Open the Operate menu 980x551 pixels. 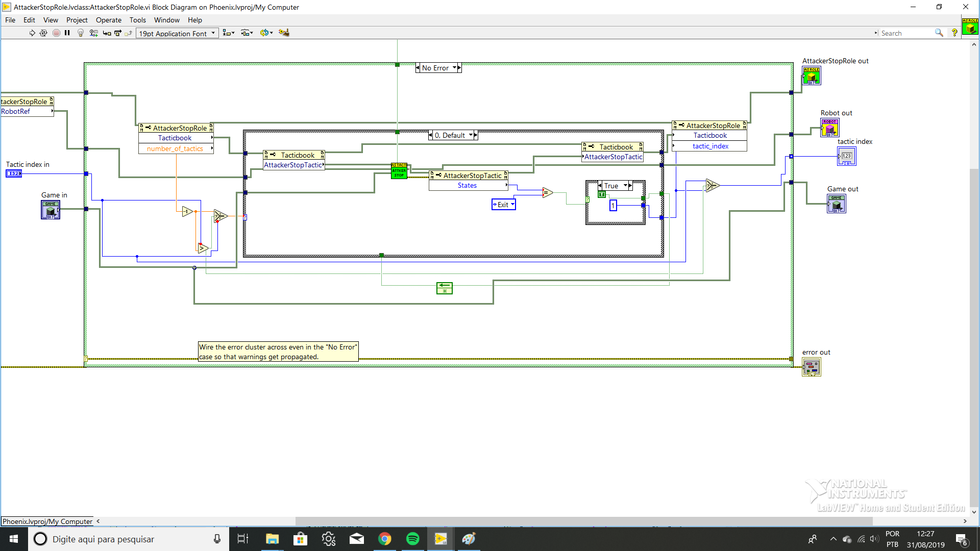coord(109,20)
